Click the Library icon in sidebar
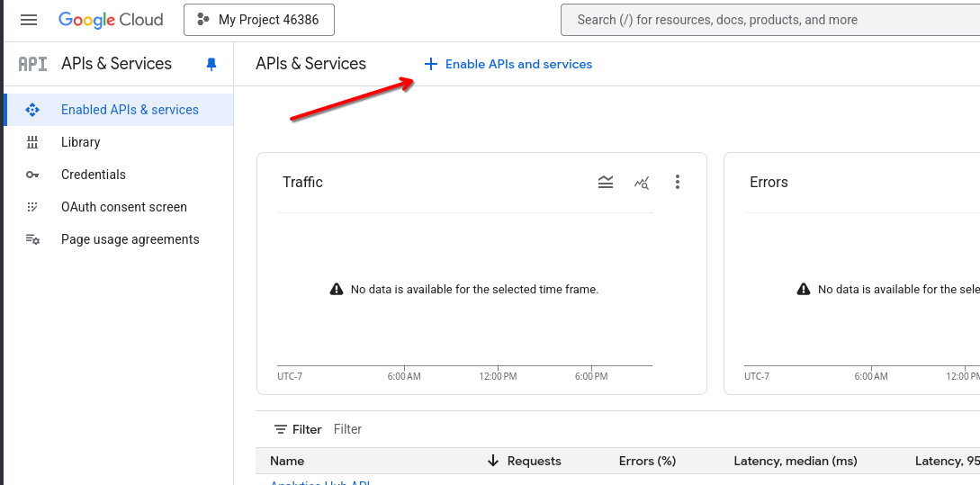The width and height of the screenshot is (980, 485). point(32,142)
